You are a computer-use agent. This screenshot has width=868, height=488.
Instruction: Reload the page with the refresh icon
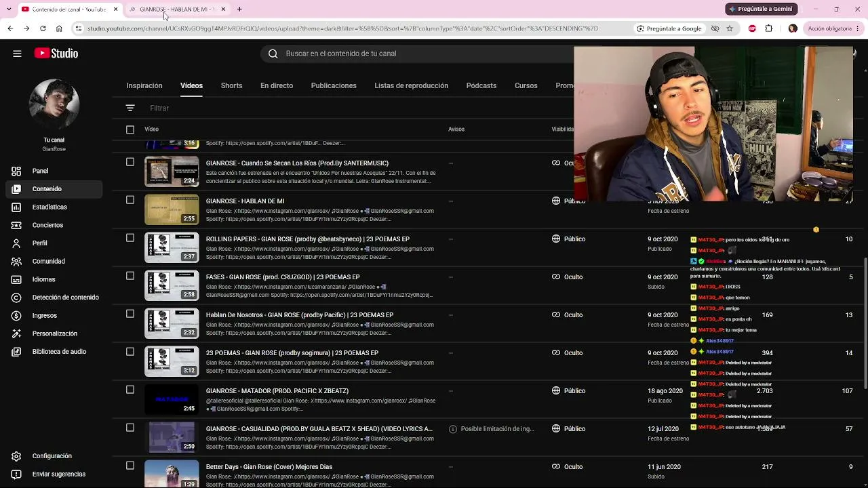(x=43, y=28)
